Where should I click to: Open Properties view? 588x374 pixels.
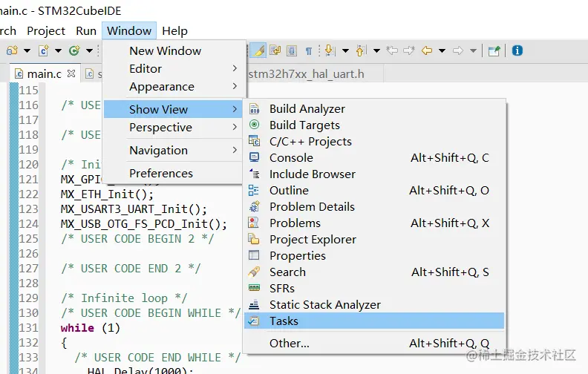click(x=374, y=255)
